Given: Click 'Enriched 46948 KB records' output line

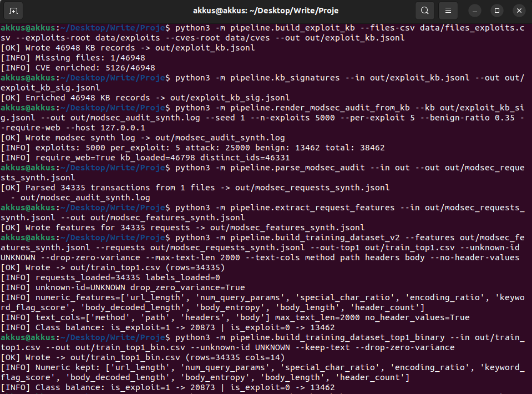Looking at the screenshot, I should (145, 98).
